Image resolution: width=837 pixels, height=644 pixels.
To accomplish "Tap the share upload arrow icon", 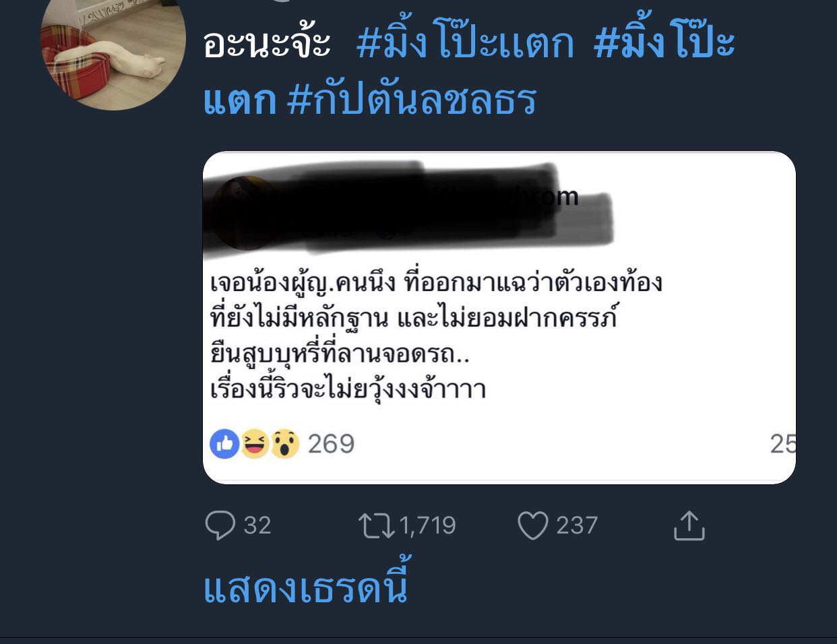I will (x=689, y=525).
